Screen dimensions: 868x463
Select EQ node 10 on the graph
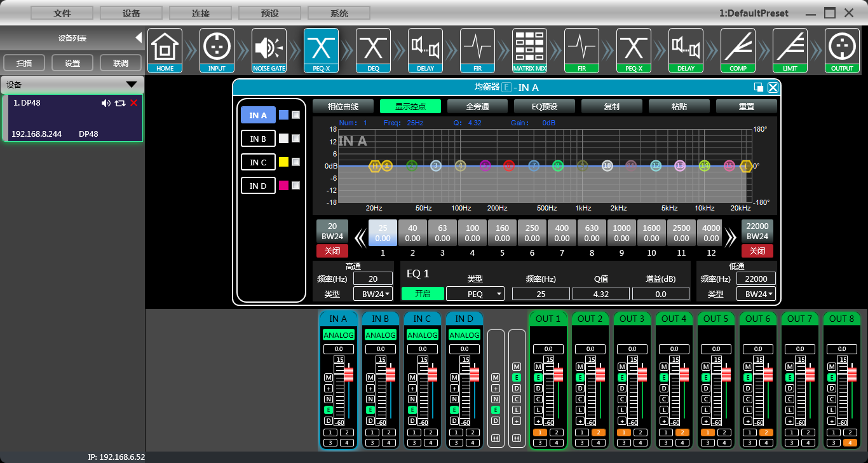click(607, 166)
